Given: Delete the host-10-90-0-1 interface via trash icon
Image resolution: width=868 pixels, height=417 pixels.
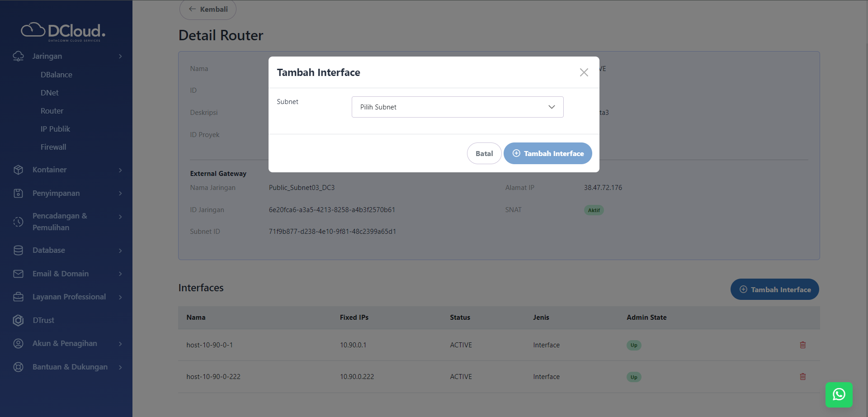Looking at the screenshot, I should (803, 345).
